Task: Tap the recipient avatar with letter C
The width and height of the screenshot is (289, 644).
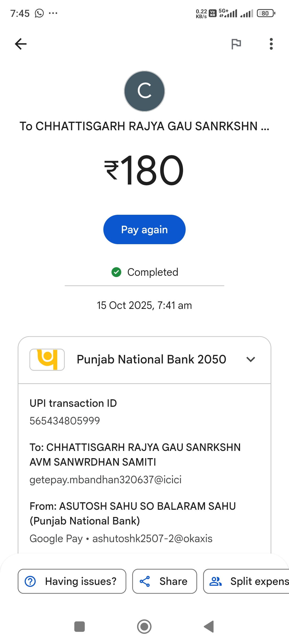Action: click(x=144, y=91)
